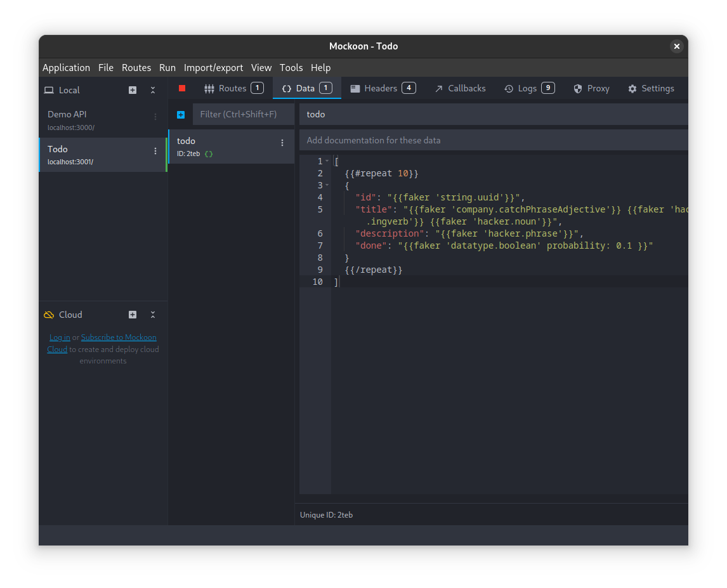Open the Proxy tab
Screen dimensions: 727x588
(592, 88)
